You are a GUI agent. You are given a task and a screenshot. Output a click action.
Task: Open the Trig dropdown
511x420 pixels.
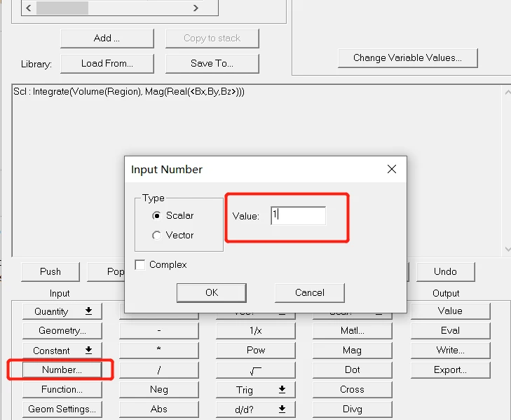tap(256, 389)
